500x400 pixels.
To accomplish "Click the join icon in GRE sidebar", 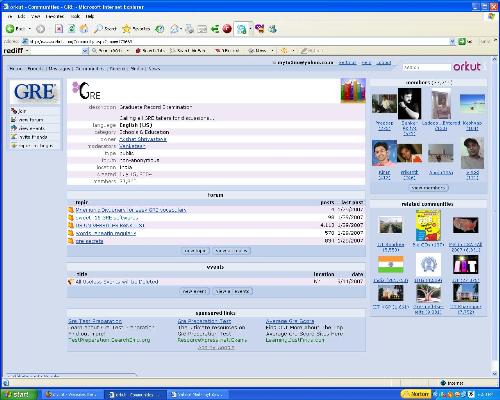I will [14, 111].
